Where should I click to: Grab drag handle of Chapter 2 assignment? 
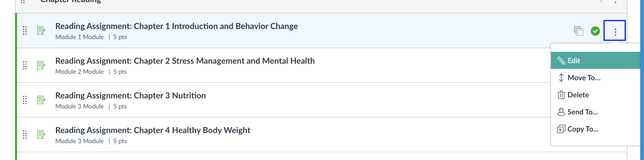pos(25,65)
